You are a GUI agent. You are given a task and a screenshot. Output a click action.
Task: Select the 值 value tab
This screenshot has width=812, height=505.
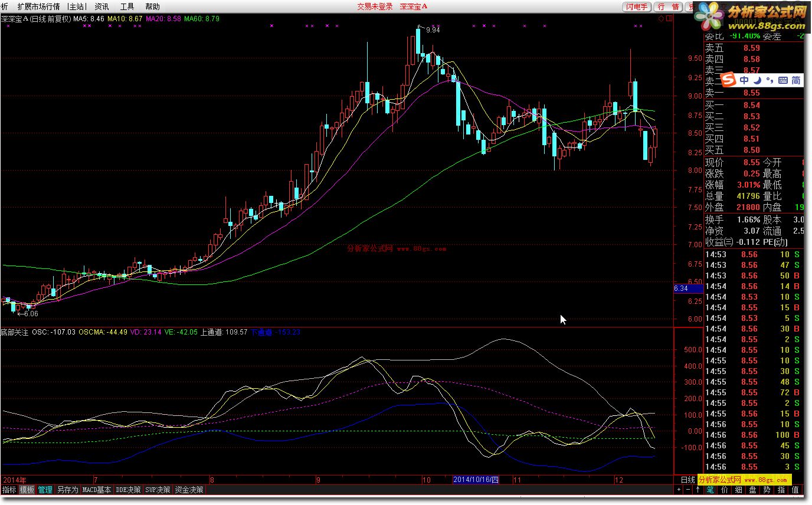[x=795, y=490]
